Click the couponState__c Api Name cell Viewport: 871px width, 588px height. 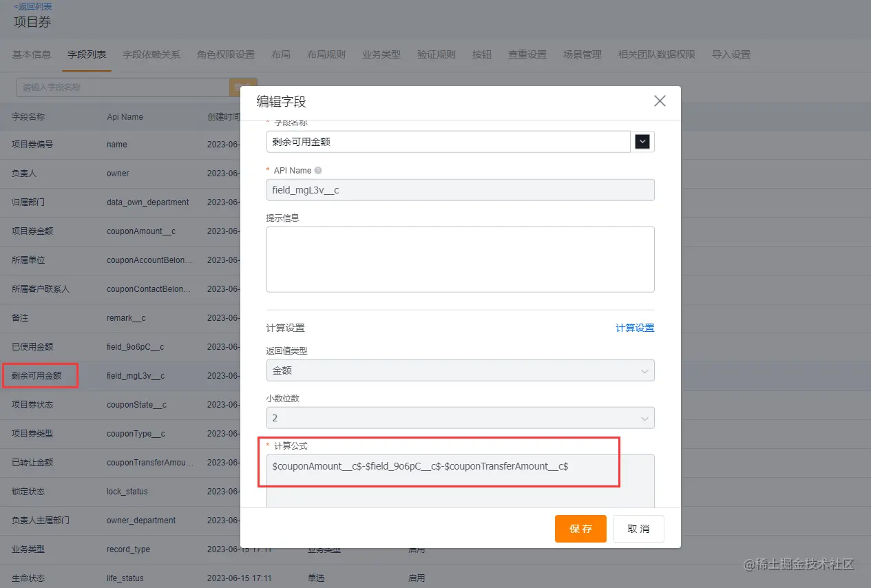click(136, 405)
